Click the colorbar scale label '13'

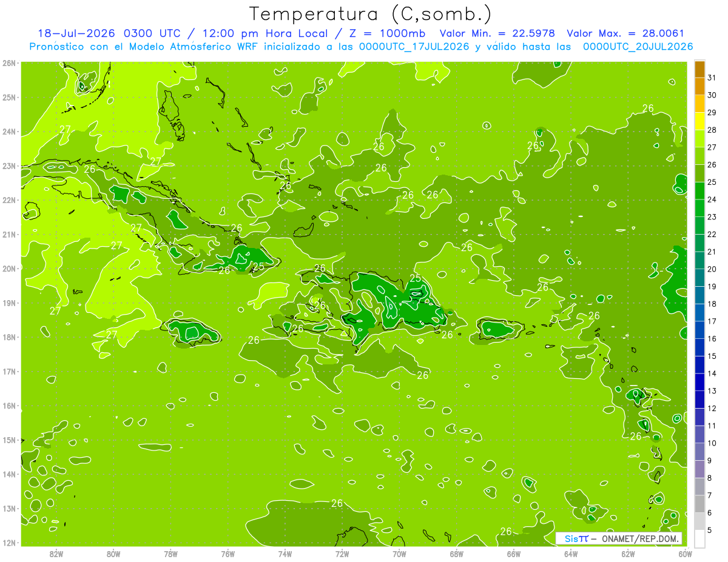coord(712,391)
